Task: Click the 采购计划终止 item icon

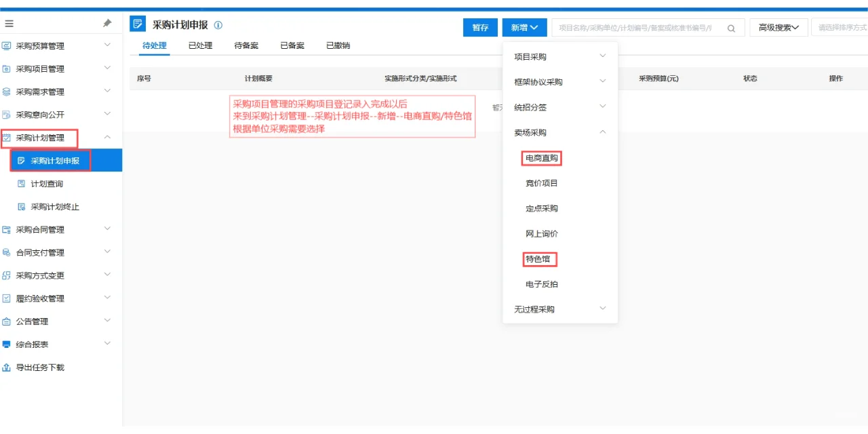Action: [x=21, y=207]
